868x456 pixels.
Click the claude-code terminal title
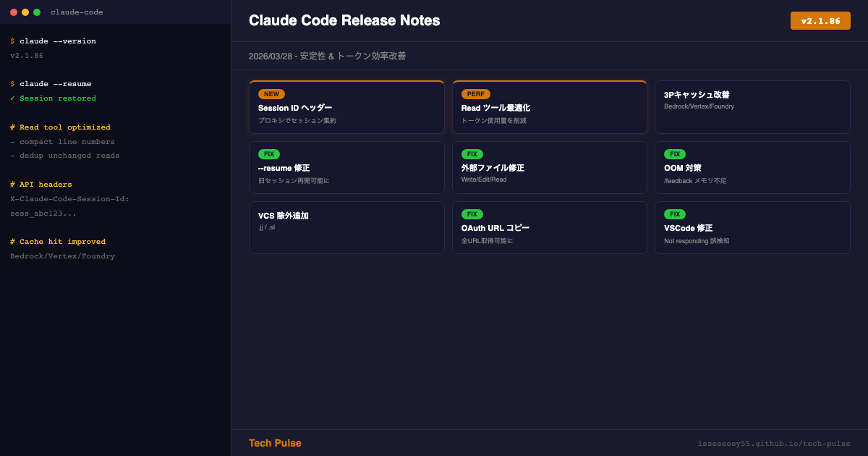[77, 12]
